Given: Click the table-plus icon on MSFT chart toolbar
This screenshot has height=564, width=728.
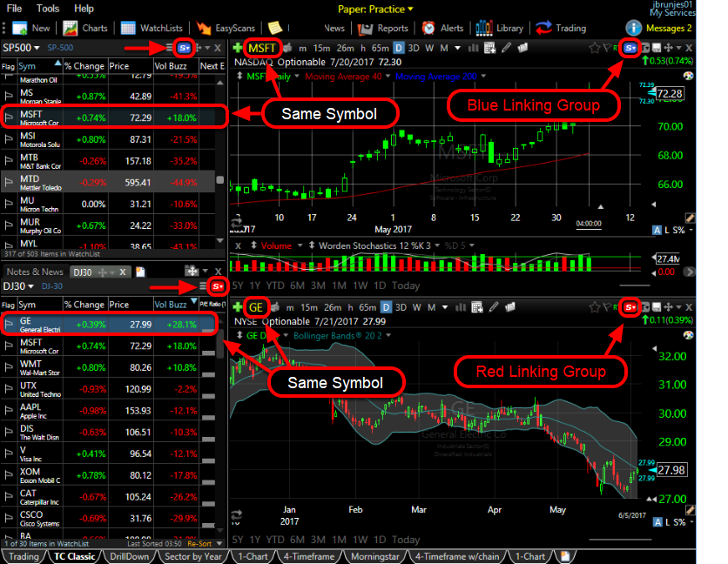Looking at the screenshot, I should 489,48.
